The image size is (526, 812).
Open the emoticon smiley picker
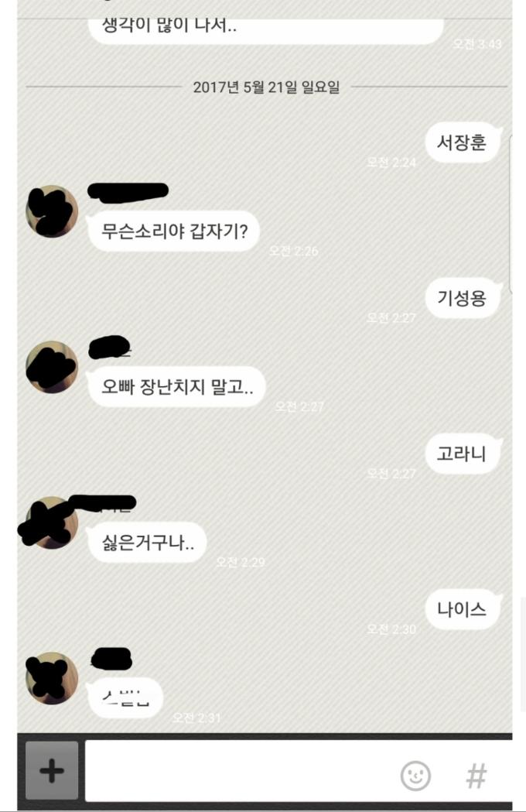point(415,776)
